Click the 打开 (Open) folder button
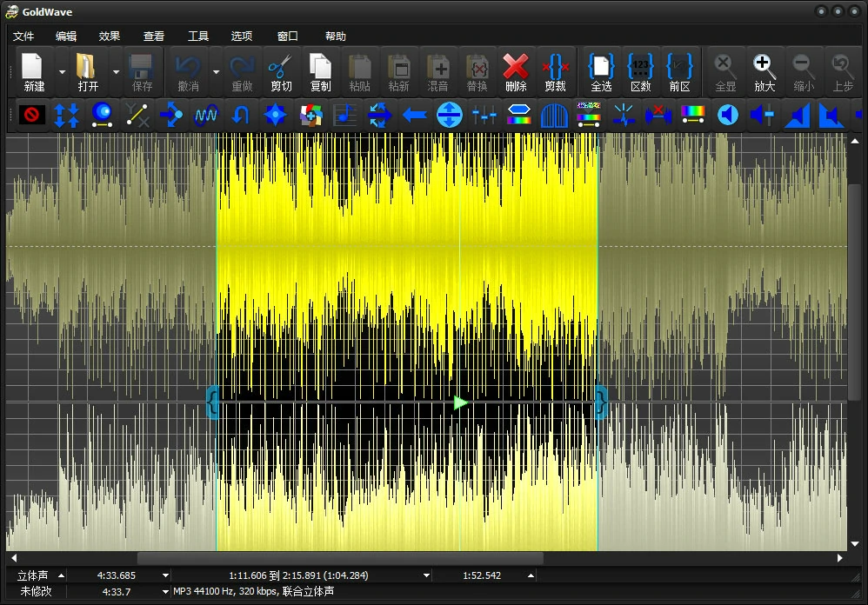868x605 pixels. click(x=88, y=71)
